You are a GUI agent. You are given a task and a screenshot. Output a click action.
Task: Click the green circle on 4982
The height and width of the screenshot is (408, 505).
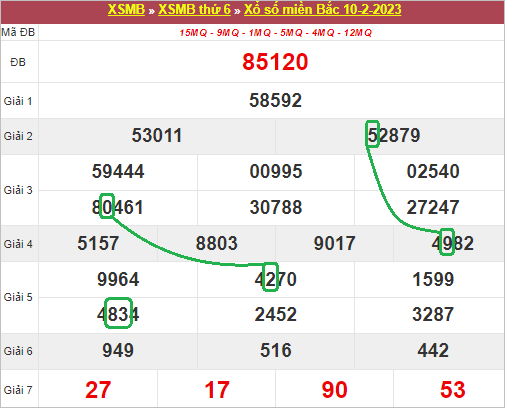(x=447, y=242)
